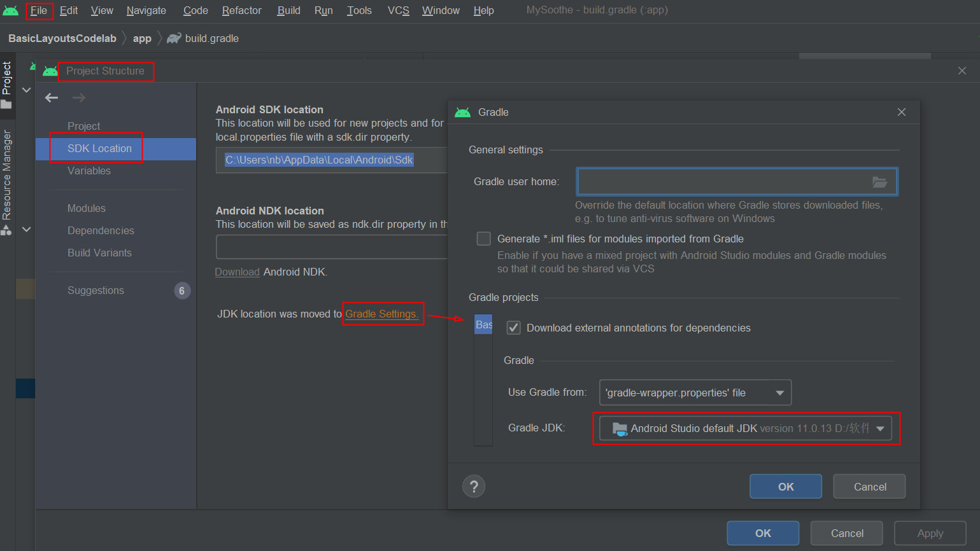Click the build.gradle breadcrumb
This screenshot has height=551, width=980.
coord(212,39)
